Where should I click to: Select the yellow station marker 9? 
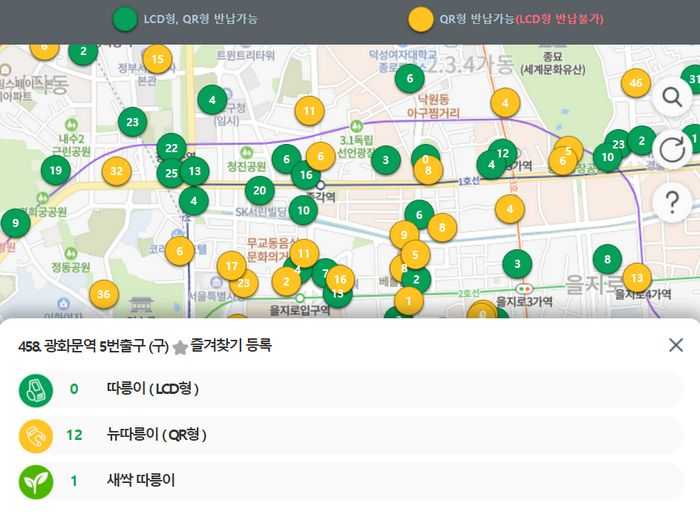pyautogui.click(x=404, y=235)
